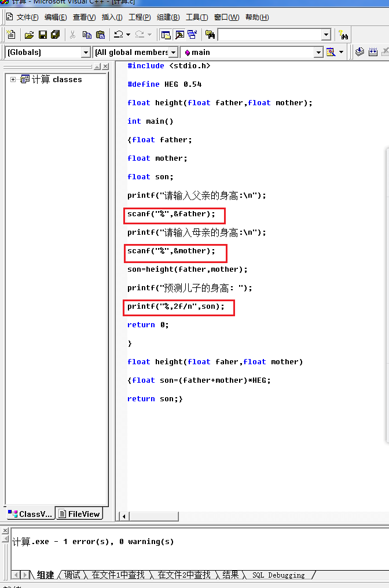Click the Redo arrow icon

(140, 35)
